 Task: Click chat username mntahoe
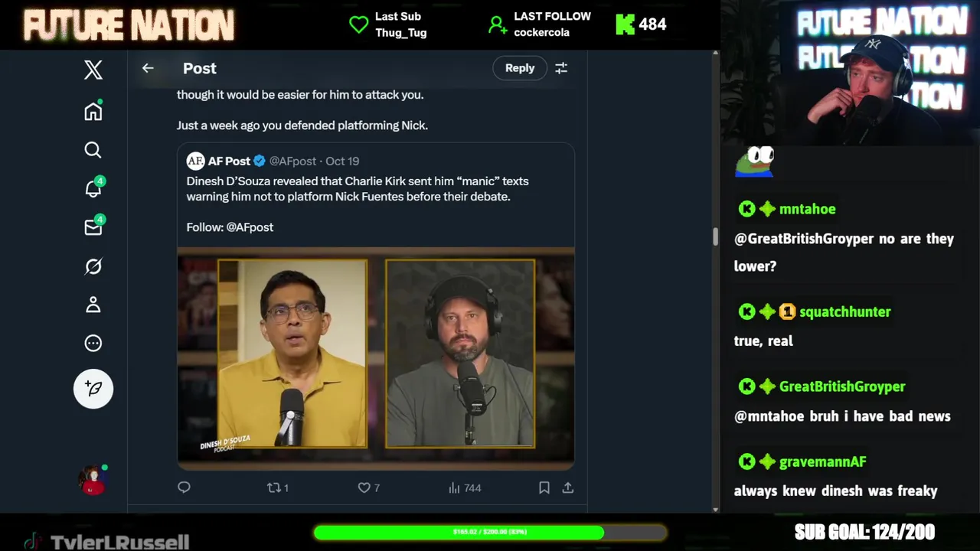(807, 209)
